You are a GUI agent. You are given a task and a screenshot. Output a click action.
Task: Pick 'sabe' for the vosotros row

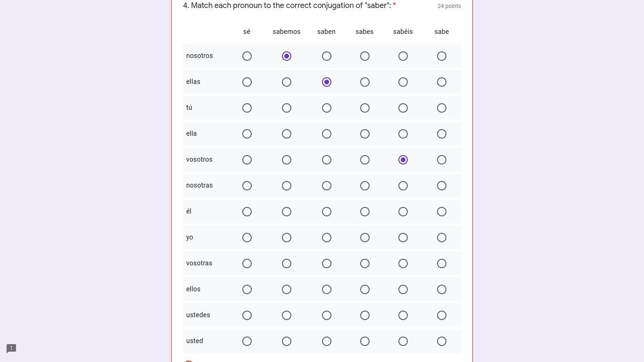pyautogui.click(x=441, y=160)
